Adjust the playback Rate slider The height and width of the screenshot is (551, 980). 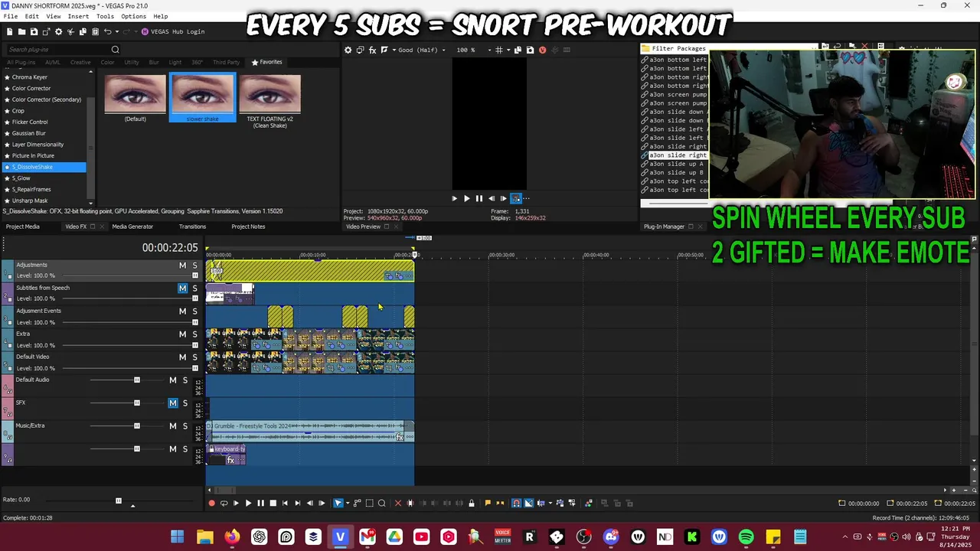[118, 500]
